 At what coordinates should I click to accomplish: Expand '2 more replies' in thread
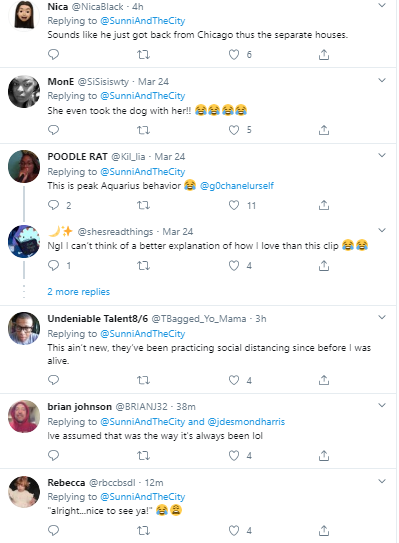coord(79,292)
